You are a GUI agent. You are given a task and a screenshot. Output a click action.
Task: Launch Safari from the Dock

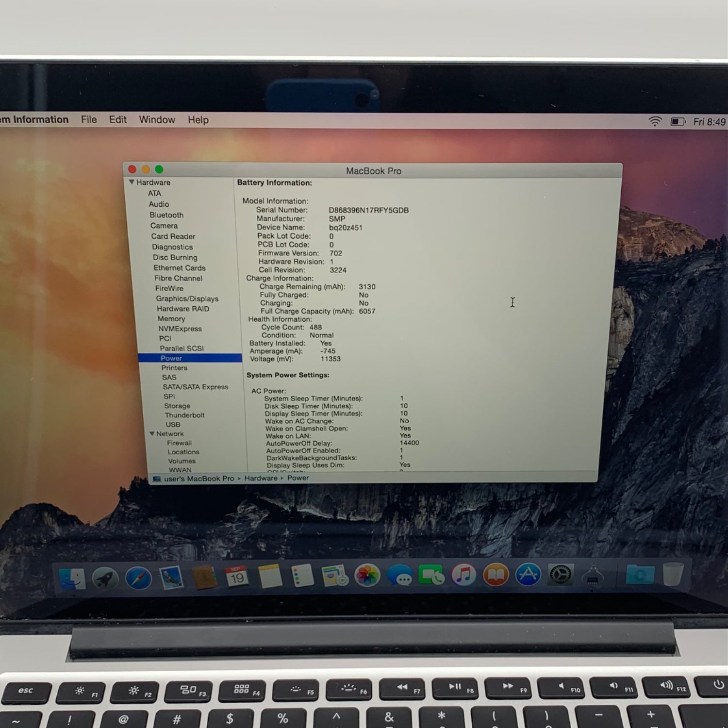point(138,579)
